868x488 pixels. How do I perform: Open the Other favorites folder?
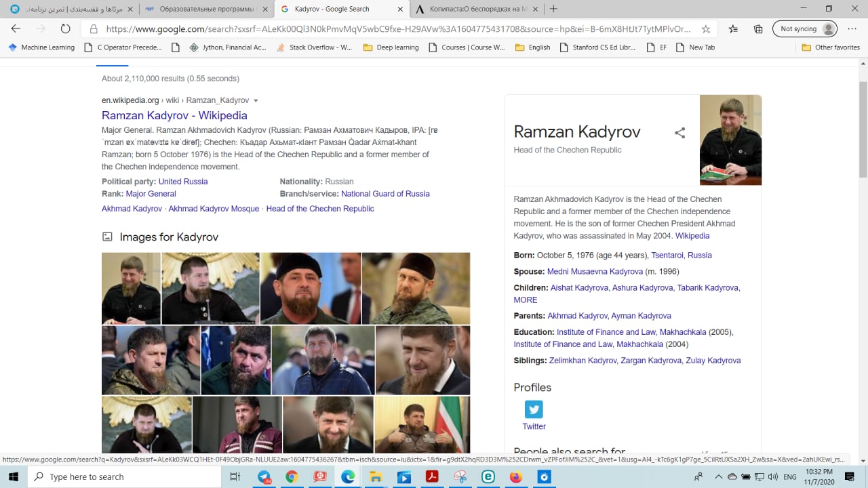coord(831,47)
